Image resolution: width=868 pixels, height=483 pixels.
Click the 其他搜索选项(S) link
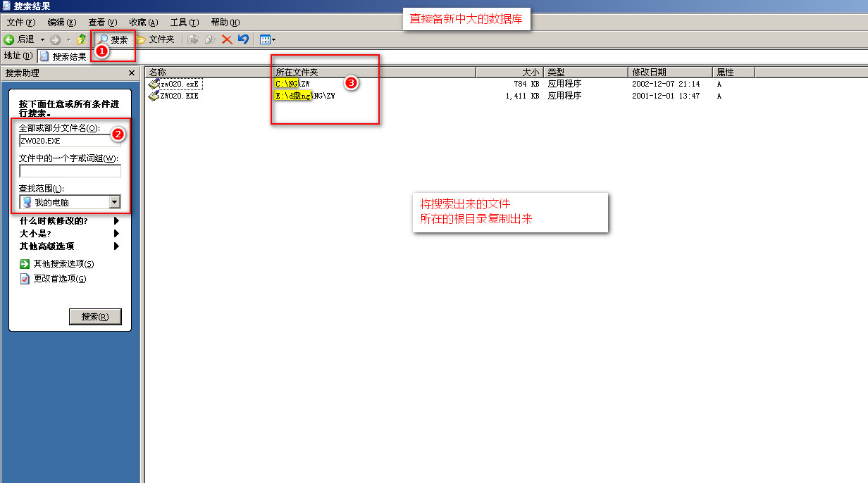63,264
